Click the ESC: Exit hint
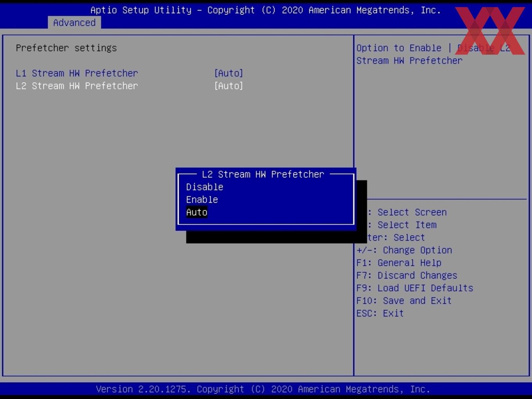Image resolution: width=532 pixels, height=399 pixels. click(x=380, y=313)
